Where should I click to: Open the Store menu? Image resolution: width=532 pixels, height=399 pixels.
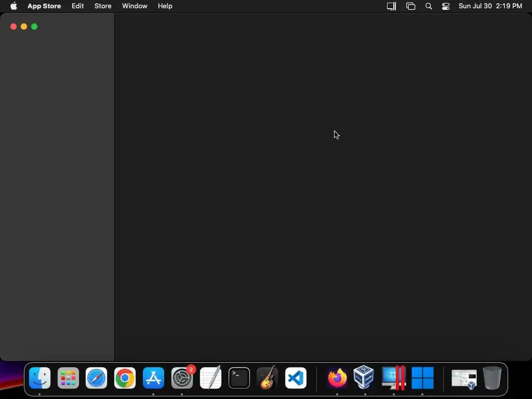click(103, 6)
